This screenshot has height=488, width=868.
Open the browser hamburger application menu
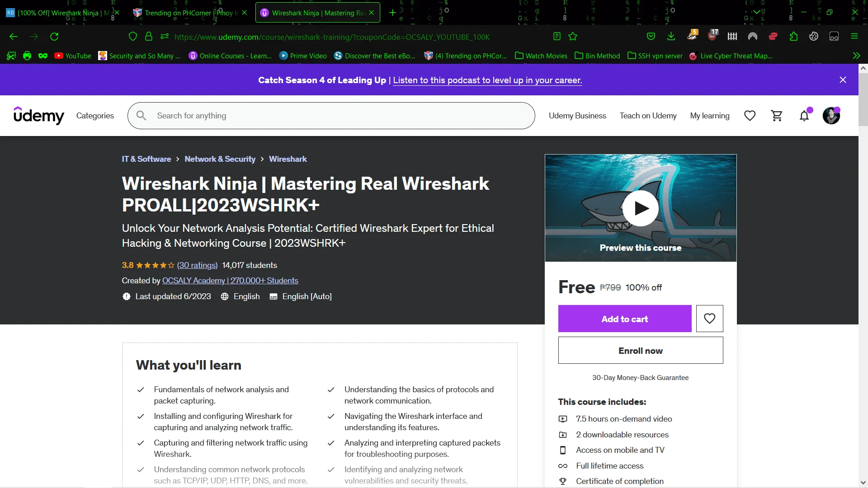coord(854,37)
